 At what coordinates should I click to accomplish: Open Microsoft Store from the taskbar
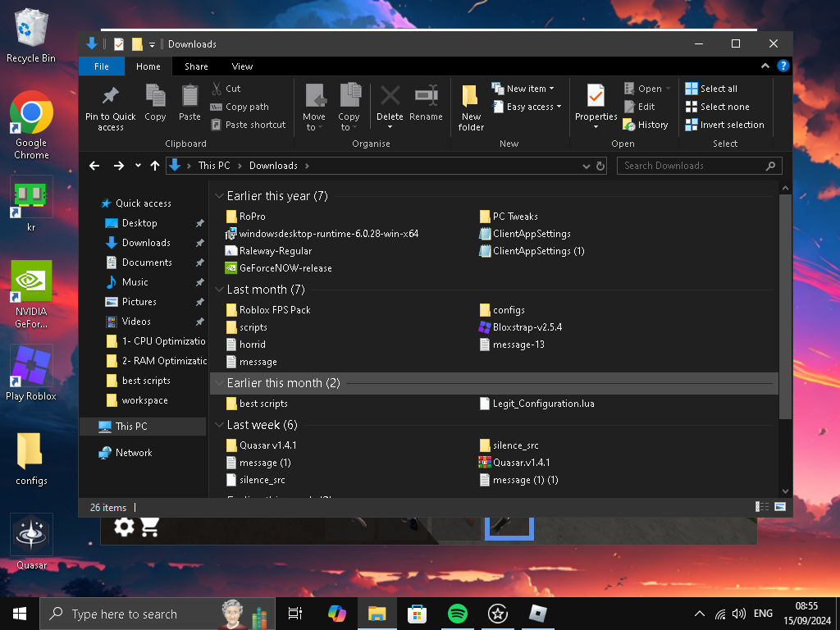417,614
